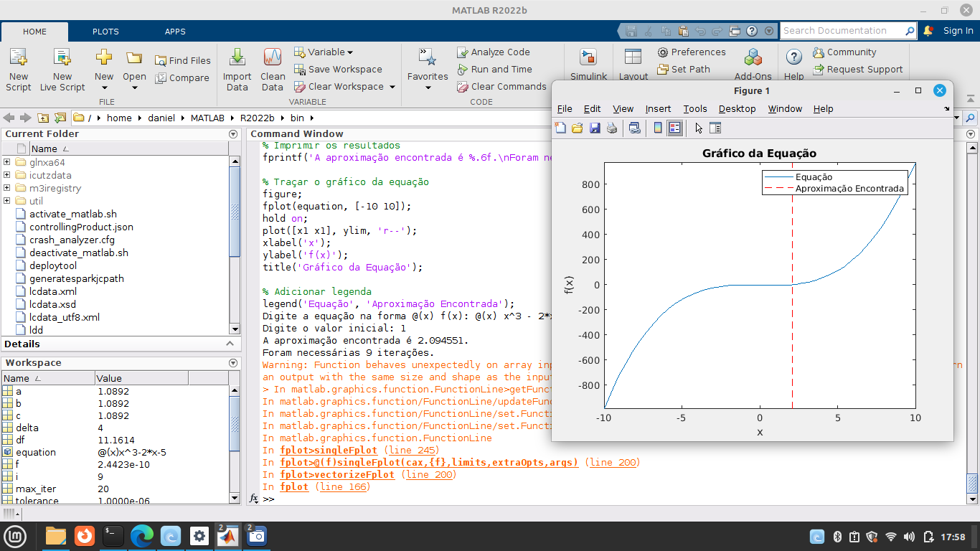
Task: Open the Desktop menu in Figure 1
Action: pyautogui.click(x=738, y=108)
